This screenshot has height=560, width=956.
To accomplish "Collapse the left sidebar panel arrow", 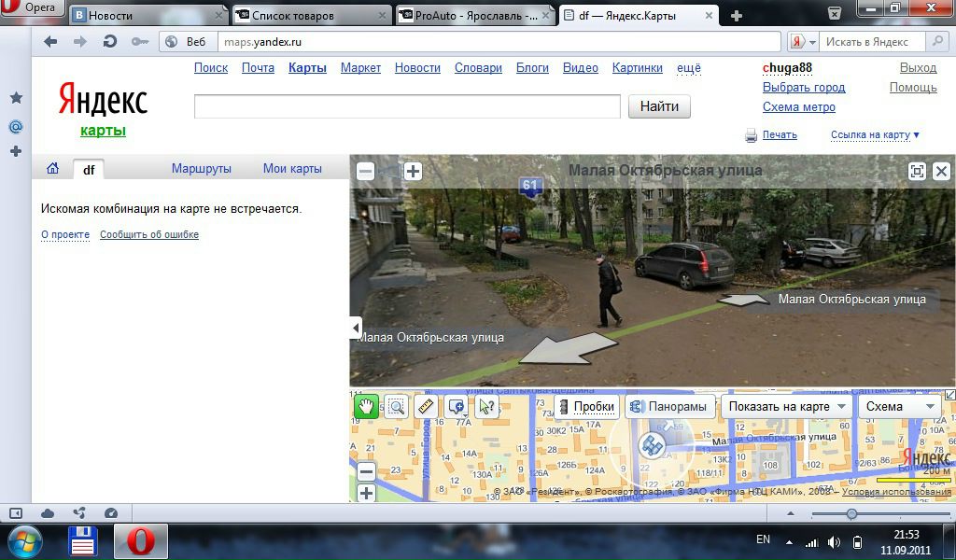I will pyautogui.click(x=355, y=328).
